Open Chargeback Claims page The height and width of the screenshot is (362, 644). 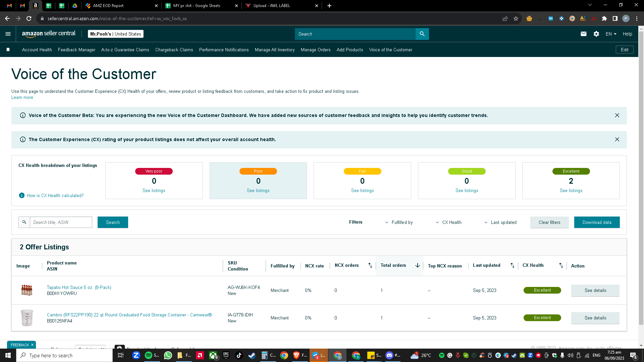coord(174,50)
